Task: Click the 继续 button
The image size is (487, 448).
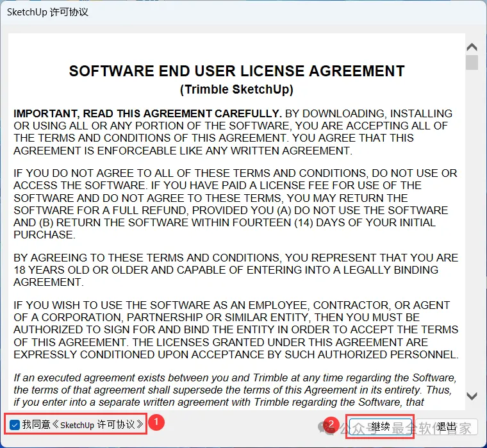Action: coord(380,427)
